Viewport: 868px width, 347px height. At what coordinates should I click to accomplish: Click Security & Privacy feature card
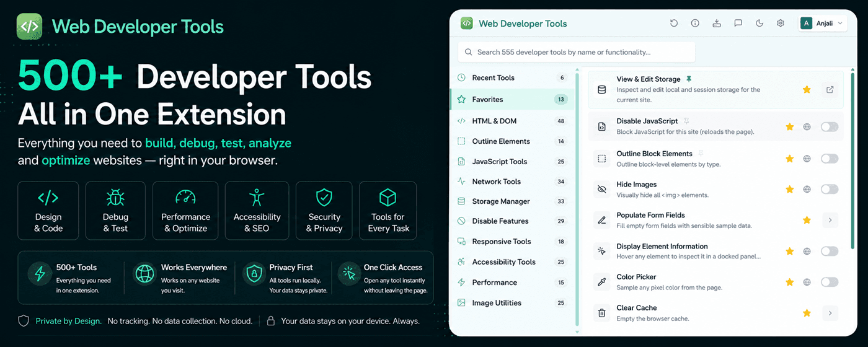[x=324, y=211]
